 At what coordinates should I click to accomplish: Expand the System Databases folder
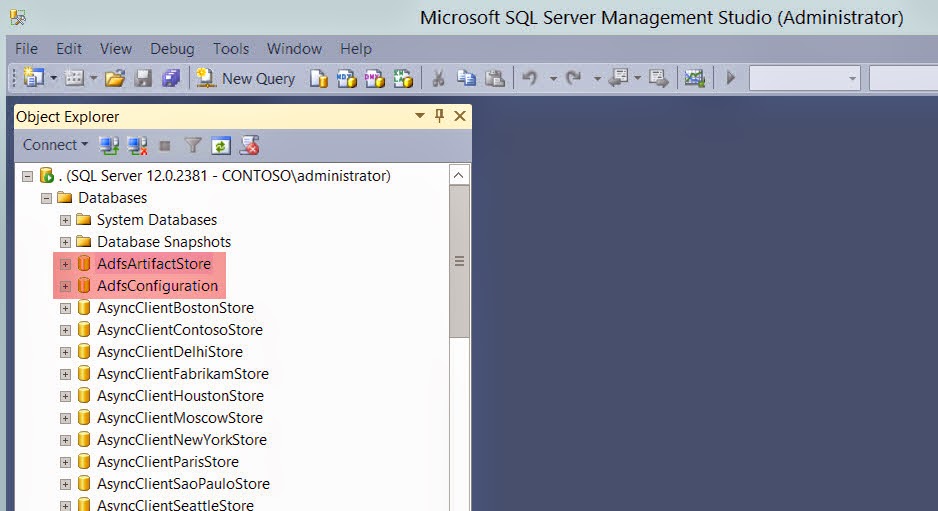tap(65, 220)
